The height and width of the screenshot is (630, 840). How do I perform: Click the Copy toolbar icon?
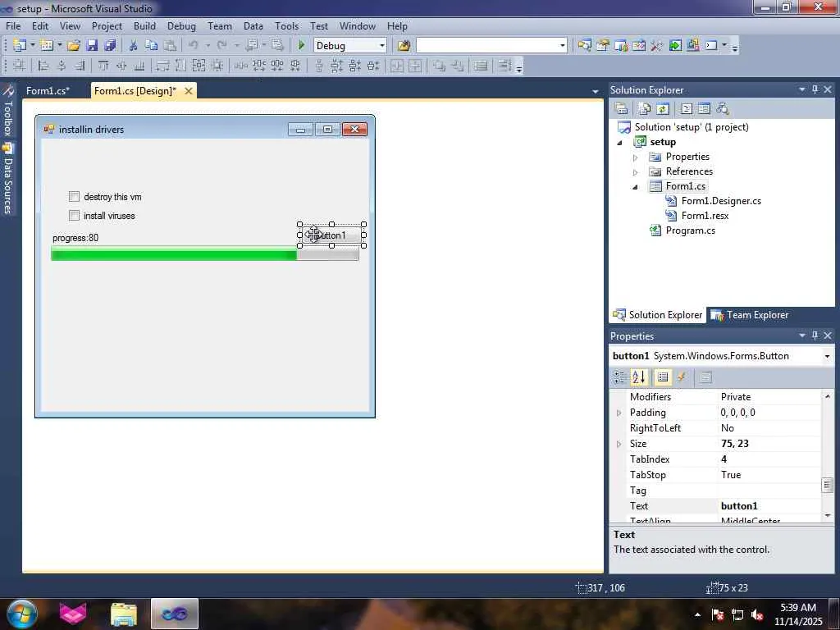151,46
